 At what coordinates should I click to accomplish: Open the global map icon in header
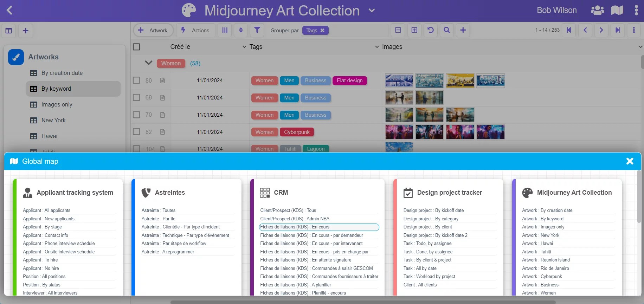[617, 10]
